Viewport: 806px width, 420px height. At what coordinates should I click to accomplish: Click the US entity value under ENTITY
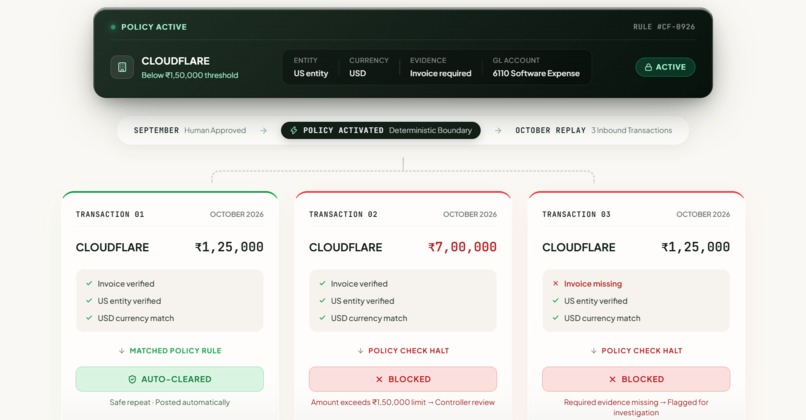pyautogui.click(x=310, y=74)
